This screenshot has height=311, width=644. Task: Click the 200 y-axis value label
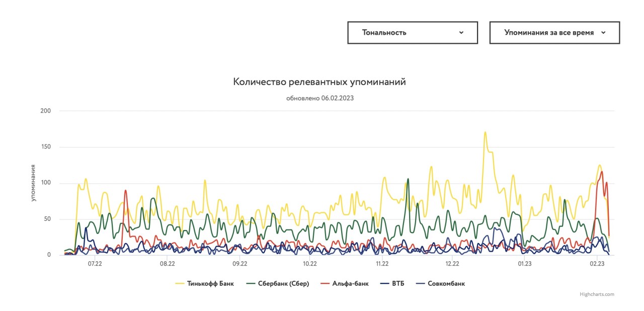coord(46,111)
